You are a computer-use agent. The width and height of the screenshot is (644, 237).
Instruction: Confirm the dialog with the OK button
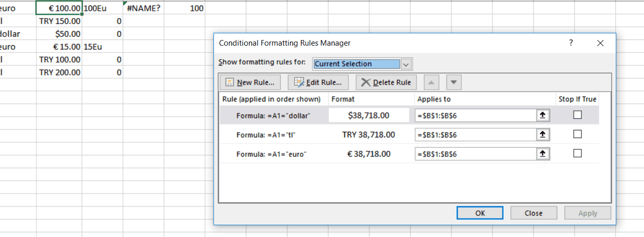(x=480, y=213)
